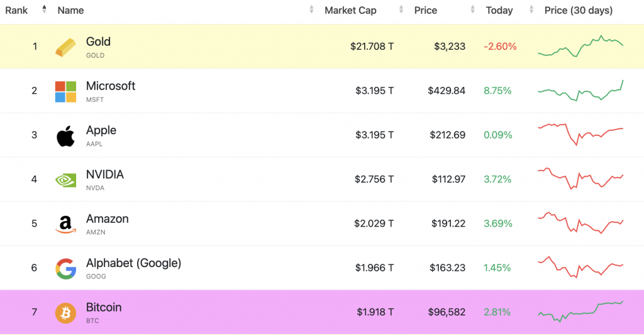Screen dimensions: 644x335
Task: Sort by Price column sort arrows
Action: pos(473,10)
